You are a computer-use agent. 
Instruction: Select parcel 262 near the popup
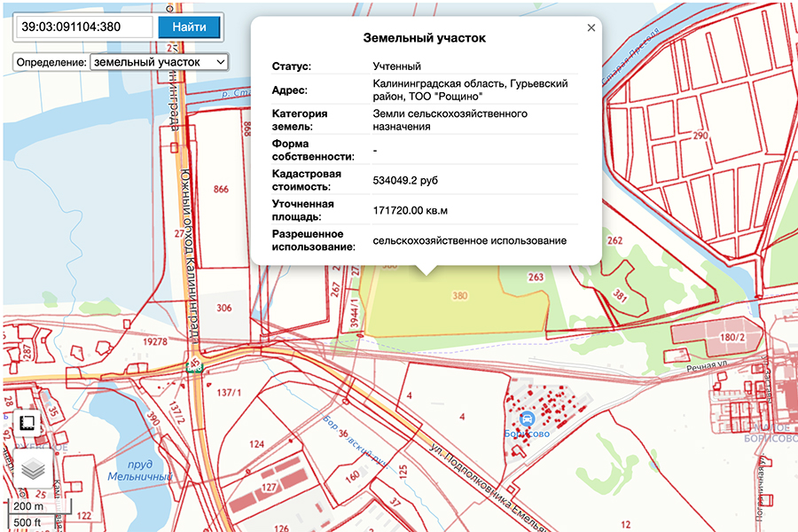click(x=614, y=240)
